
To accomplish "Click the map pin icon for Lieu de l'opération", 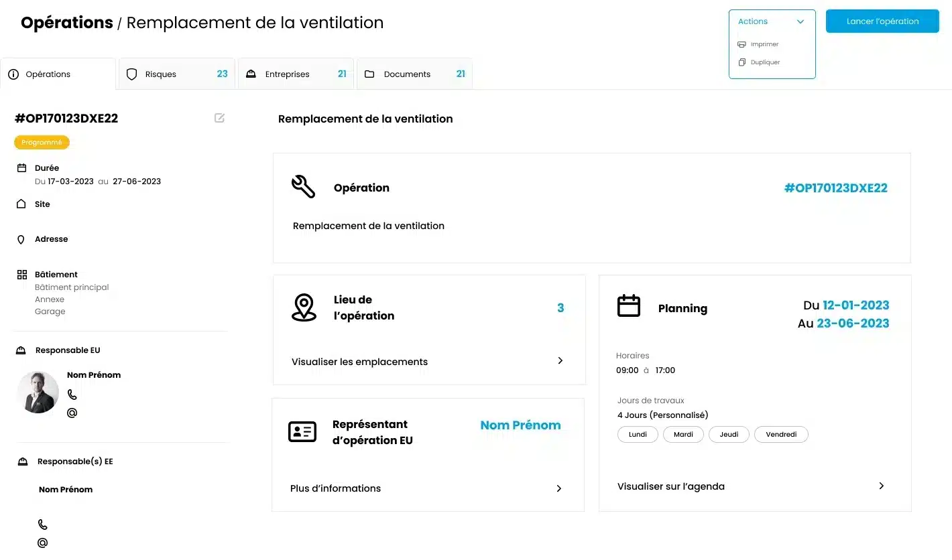I will [304, 307].
